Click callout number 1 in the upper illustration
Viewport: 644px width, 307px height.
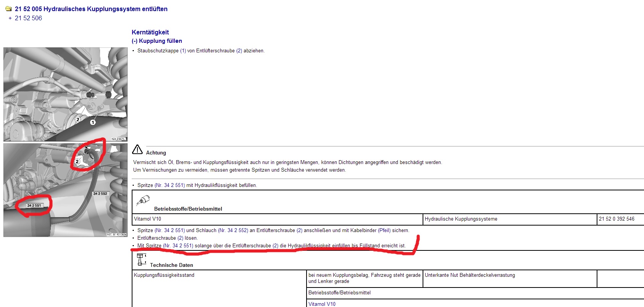(93, 122)
